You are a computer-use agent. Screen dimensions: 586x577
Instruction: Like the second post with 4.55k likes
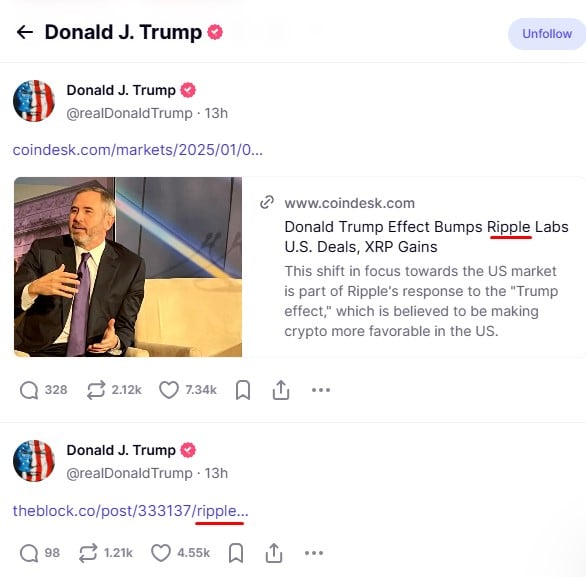[x=161, y=553]
